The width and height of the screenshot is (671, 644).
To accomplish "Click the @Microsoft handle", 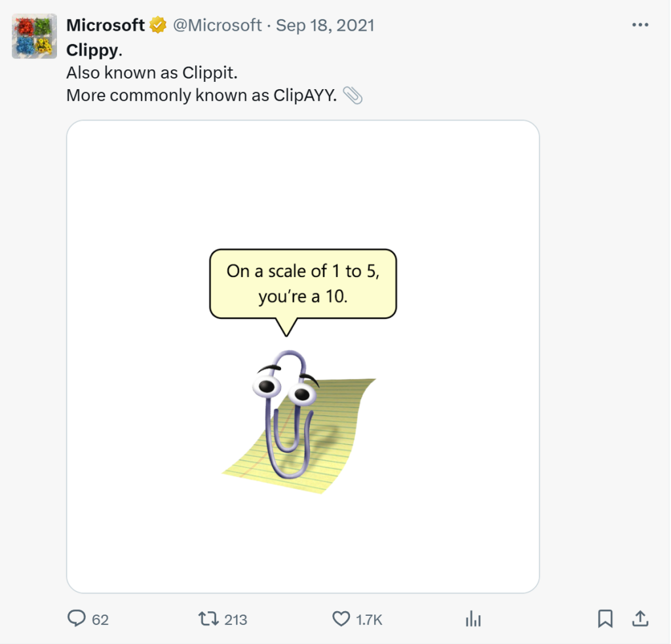I will pyautogui.click(x=217, y=26).
